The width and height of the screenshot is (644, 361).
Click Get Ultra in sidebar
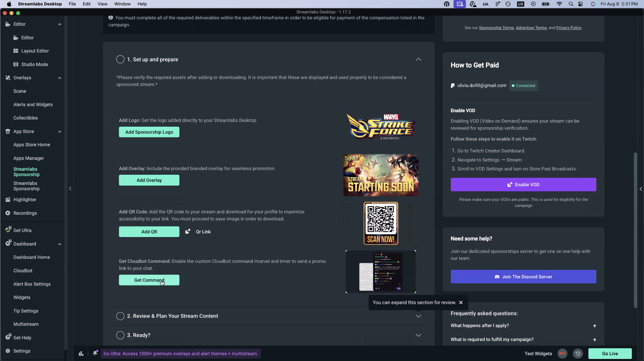(x=22, y=230)
